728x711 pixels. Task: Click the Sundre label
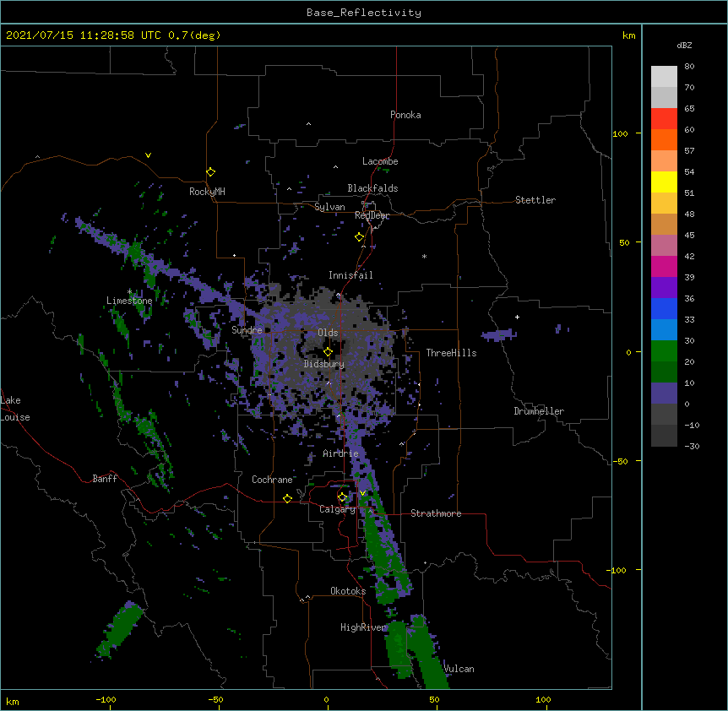[x=247, y=330]
